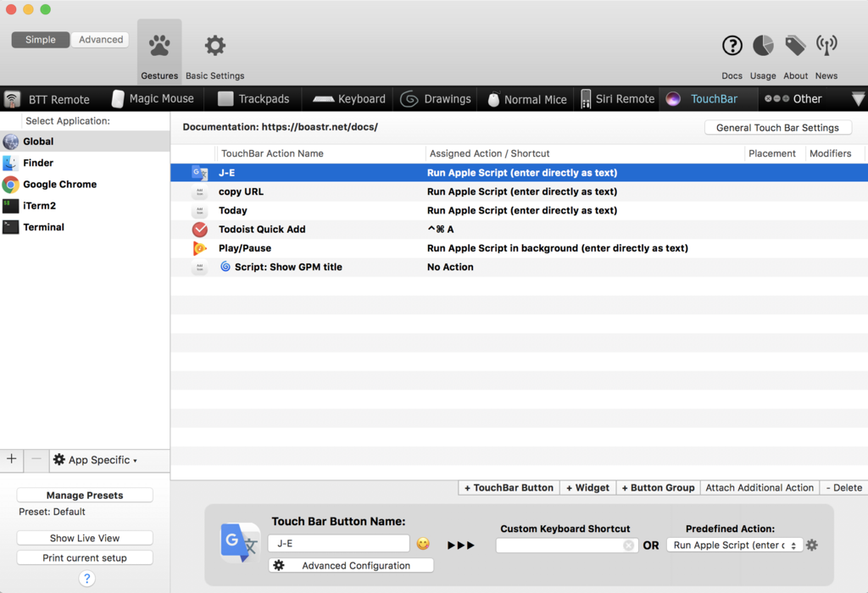The height and width of the screenshot is (593, 868).
Task: Select the 'Today' action name
Action: (232, 210)
